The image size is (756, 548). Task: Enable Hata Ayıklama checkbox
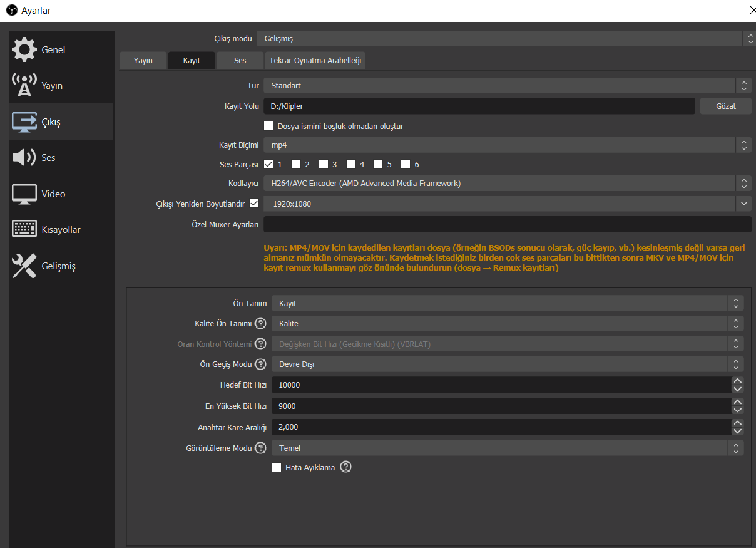(x=277, y=467)
